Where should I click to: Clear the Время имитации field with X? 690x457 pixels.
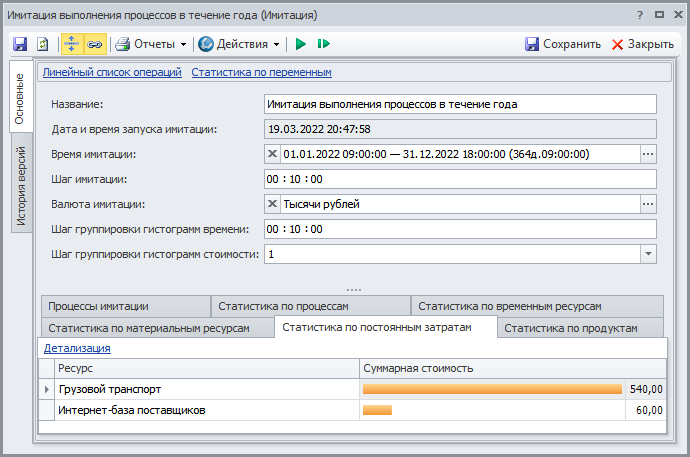(273, 154)
